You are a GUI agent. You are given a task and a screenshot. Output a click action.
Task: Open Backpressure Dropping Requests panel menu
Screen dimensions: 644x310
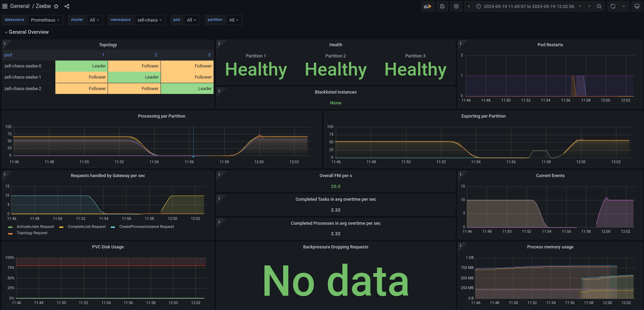(x=336, y=247)
